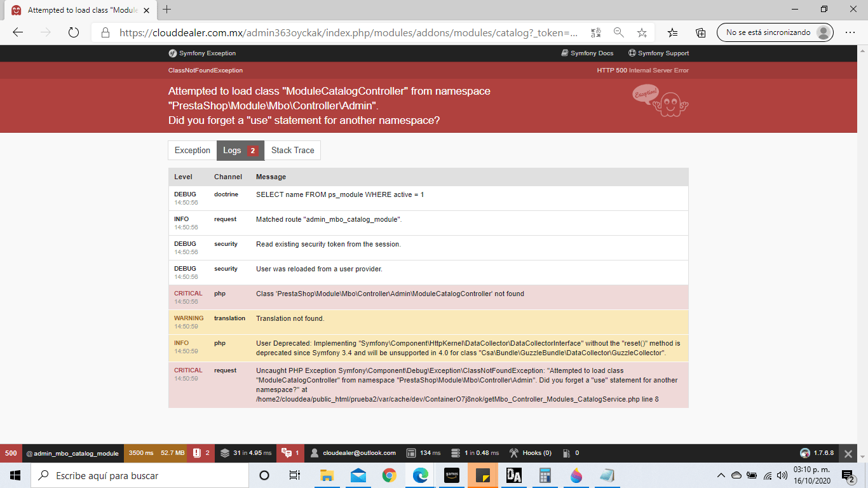Click the Windows search box
This screenshot has height=488, width=868.
pyautogui.click(x=140, y=475)
